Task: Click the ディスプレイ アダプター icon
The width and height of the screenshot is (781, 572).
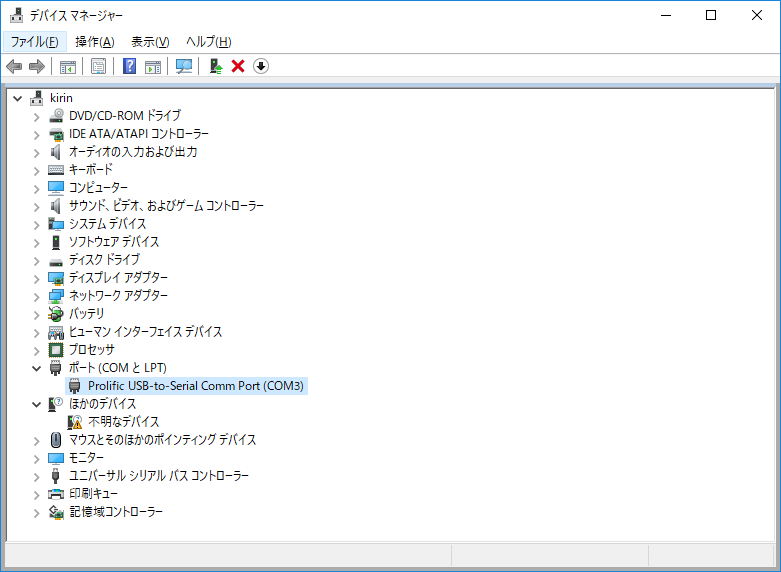Action: pyautogui.click(x=56, y=278)
